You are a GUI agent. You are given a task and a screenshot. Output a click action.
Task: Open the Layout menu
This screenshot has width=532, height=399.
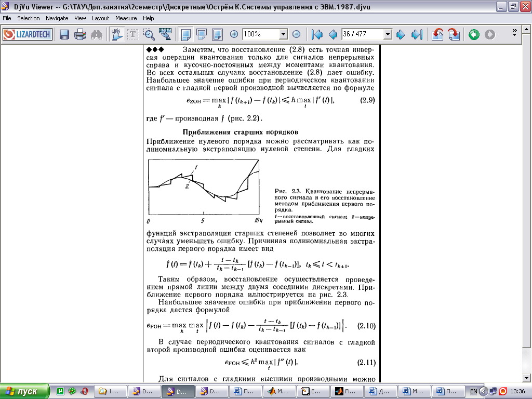[100, 18]
